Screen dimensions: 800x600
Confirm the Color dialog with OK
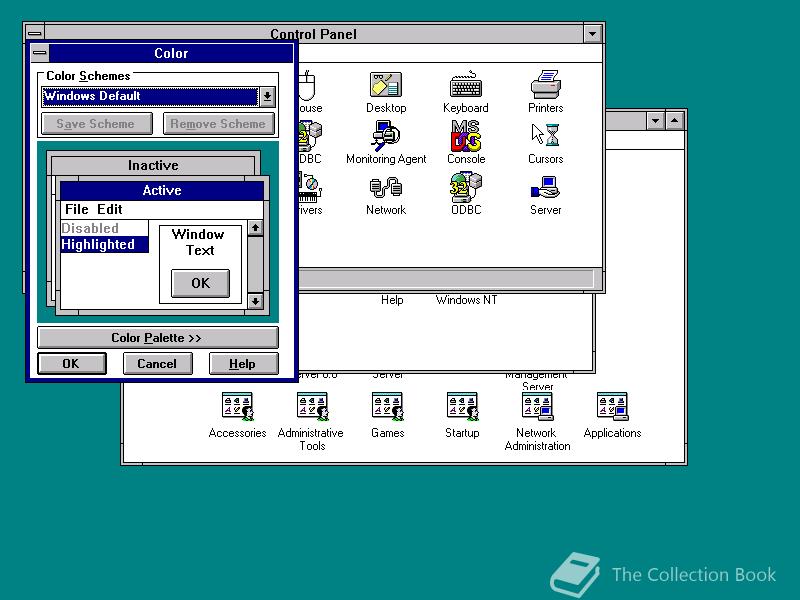(x=71, y=363)
